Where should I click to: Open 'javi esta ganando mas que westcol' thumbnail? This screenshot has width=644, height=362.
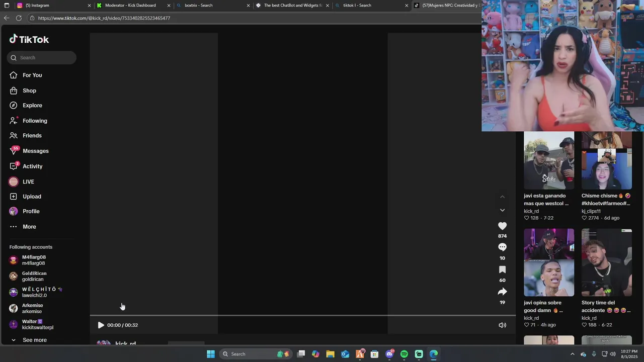[549, 160]
